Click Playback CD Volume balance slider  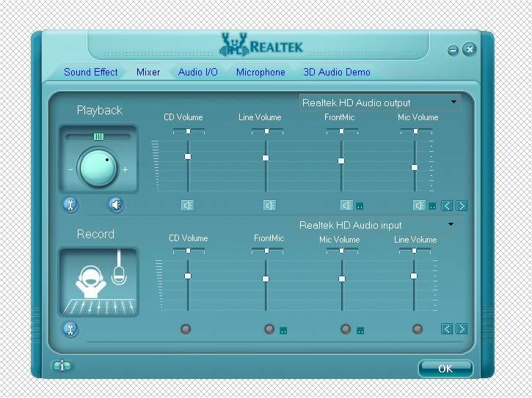click(189, 131)
